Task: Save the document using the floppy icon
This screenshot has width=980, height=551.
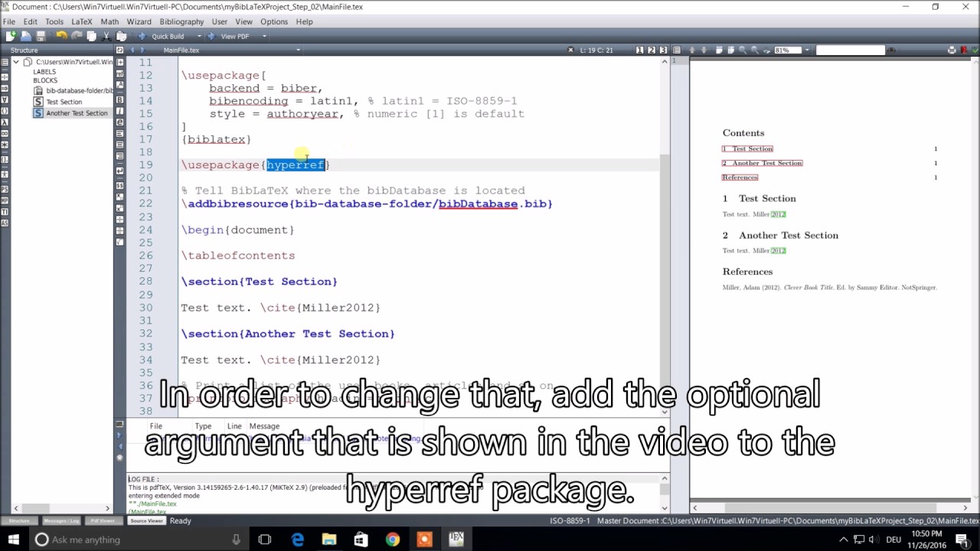Action: click(x=41, y=36)
